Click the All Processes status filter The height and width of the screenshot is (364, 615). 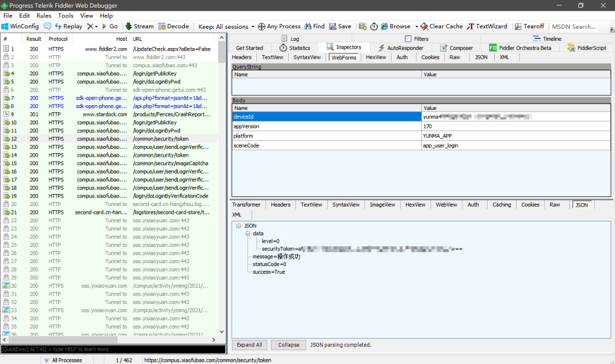62,360
